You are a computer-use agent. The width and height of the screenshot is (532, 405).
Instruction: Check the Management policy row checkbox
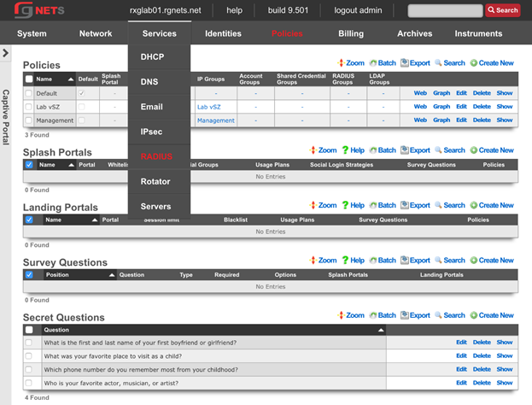(x=29, y=120)
